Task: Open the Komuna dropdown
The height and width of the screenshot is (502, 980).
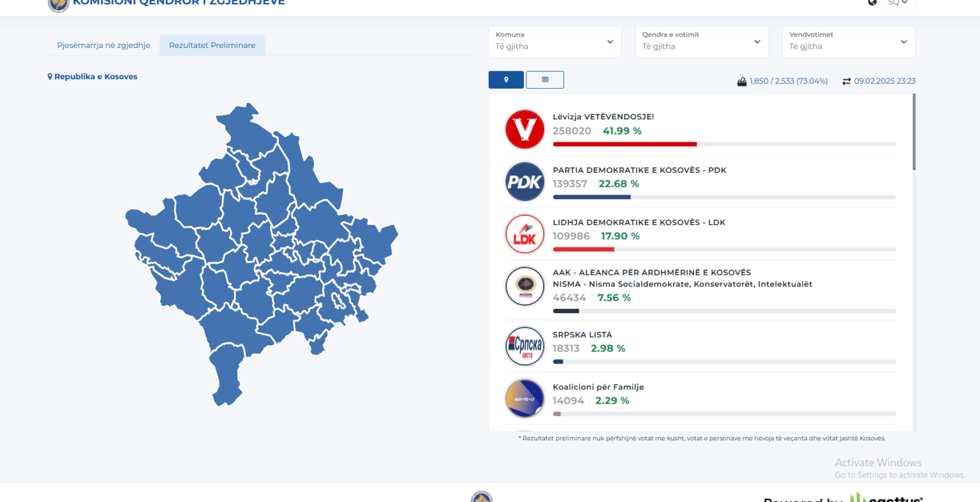Action: [x=554, y=42]
